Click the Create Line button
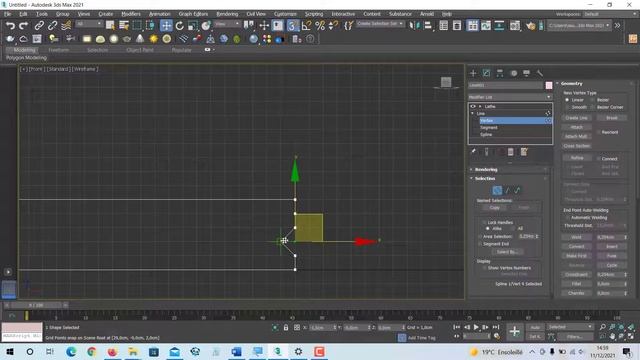The width and height of the screenshot is (640, 360). (576, 118)
